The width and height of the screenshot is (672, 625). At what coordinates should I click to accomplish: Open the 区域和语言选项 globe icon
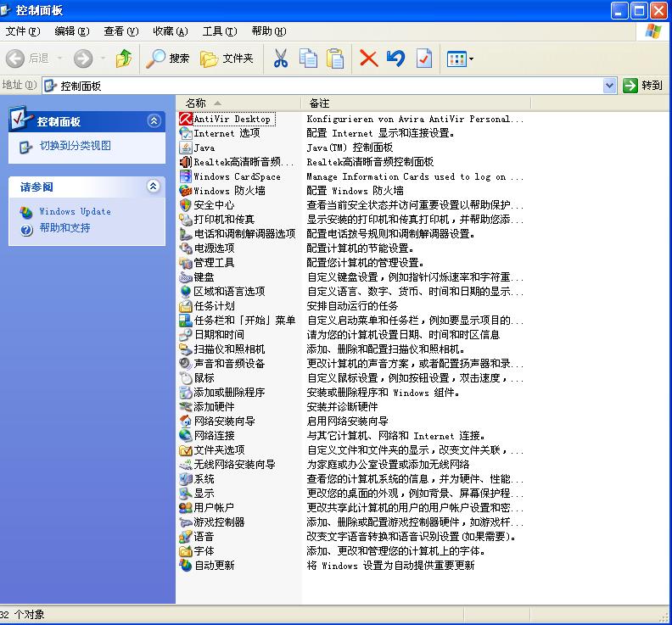[186, 292]
